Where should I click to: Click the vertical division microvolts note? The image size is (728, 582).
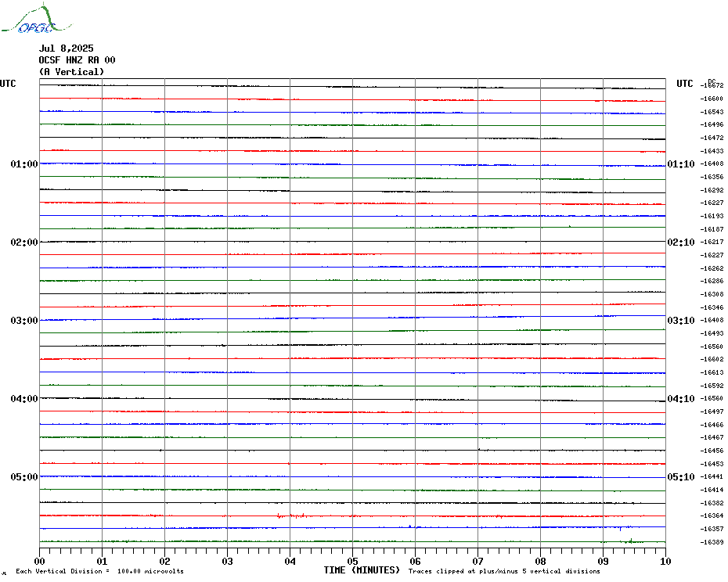[100, 571]
